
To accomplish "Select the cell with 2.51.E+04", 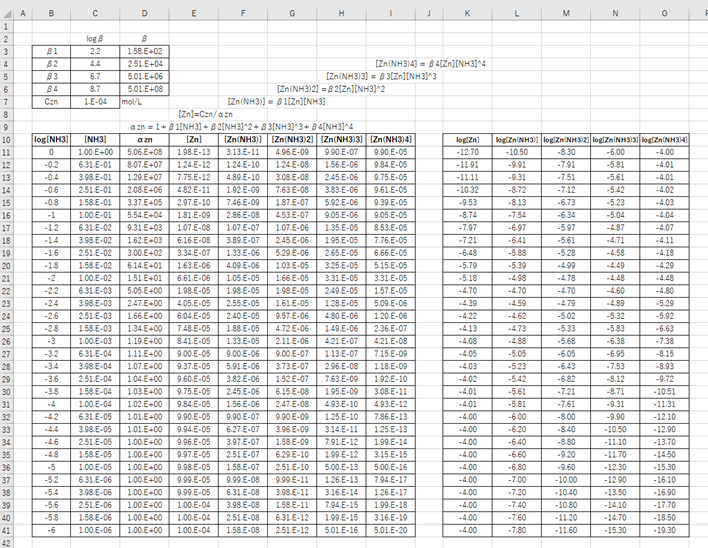I will coord(144,64).
